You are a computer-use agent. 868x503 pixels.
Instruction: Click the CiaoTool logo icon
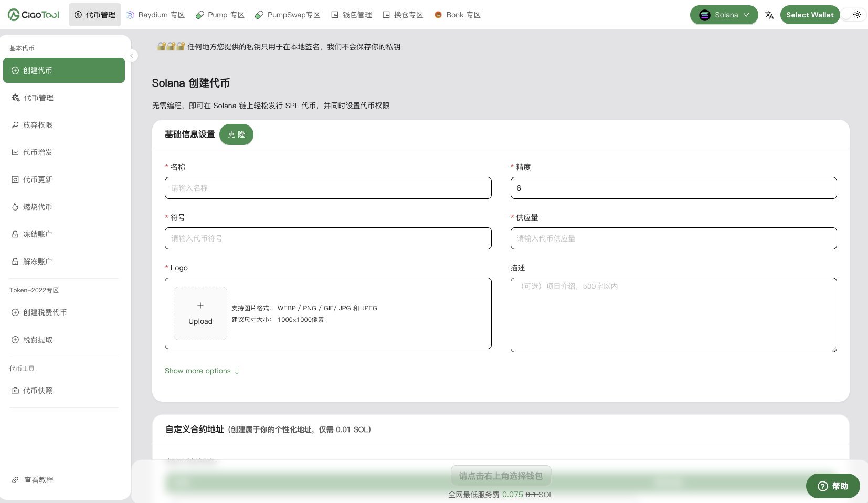pyautogui.click(x=14, y=15)
